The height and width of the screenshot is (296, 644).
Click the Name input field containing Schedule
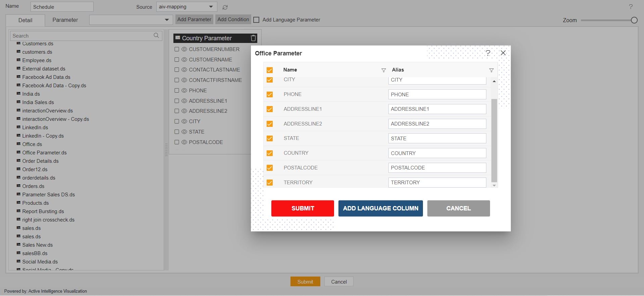[62, 7]
